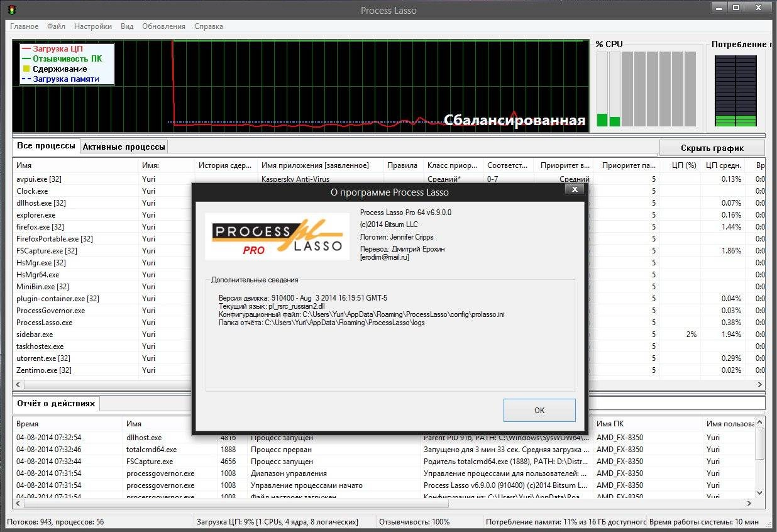The image size is (777, 532).
Task: Sort by the История сдер... column header
Action: [x=226, y=165]
